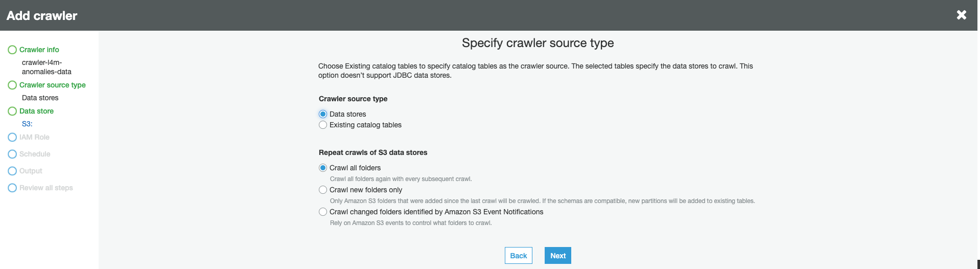Viewport: 980px width, 269px height.
Task: Choose Crawl new folders only
Action: tap(323, 190)
